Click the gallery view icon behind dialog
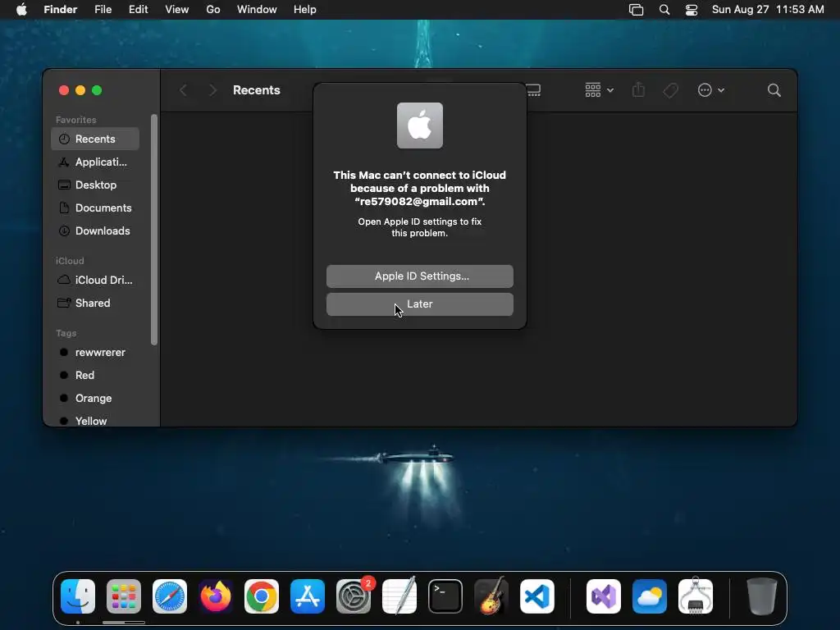This screenshot has height=630, width=840. pyautogui.click(x=534, y=90)
